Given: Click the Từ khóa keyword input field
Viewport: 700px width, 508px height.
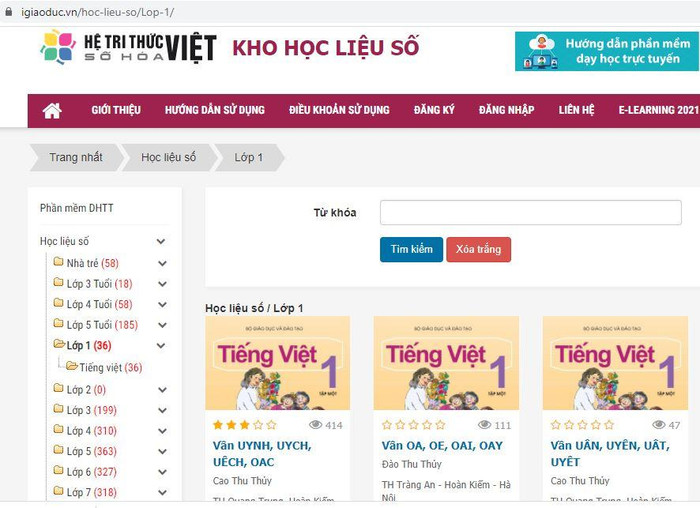Looking at the screenshot, I should coord(530,212).
